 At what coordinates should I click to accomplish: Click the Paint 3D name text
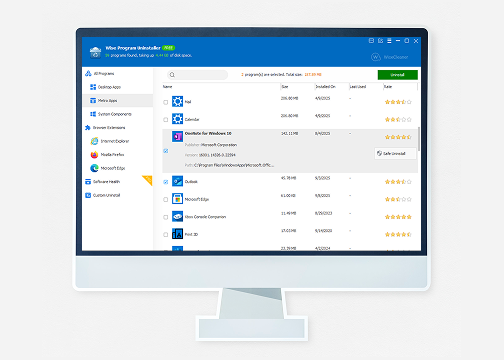point(191,235)
